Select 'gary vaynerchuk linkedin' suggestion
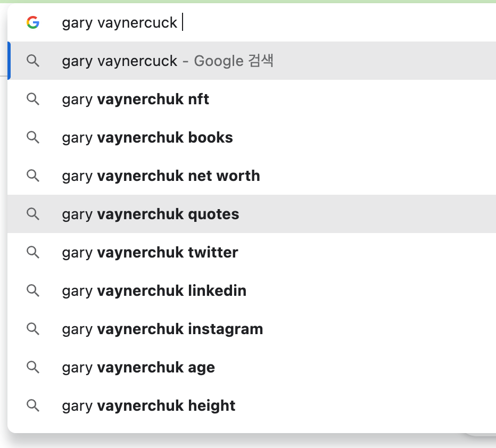Screen dimensions: 496x448 click(154, 291)
